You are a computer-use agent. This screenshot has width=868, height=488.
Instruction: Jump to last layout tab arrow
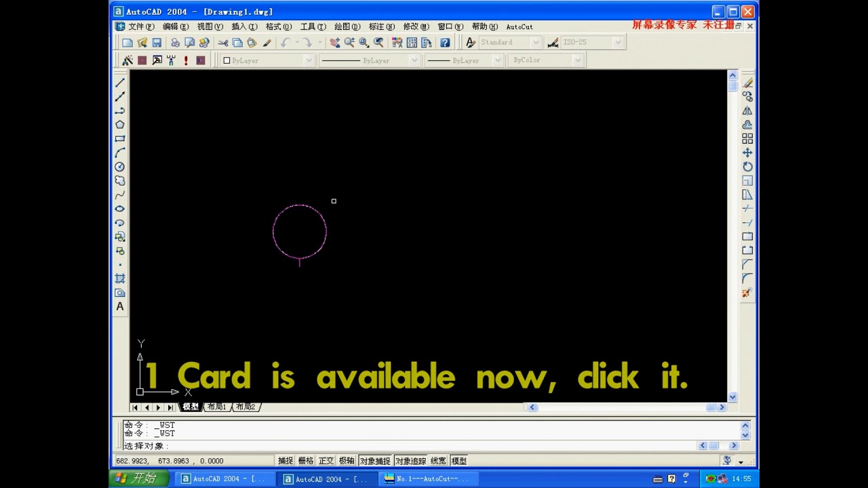point(170,407)
